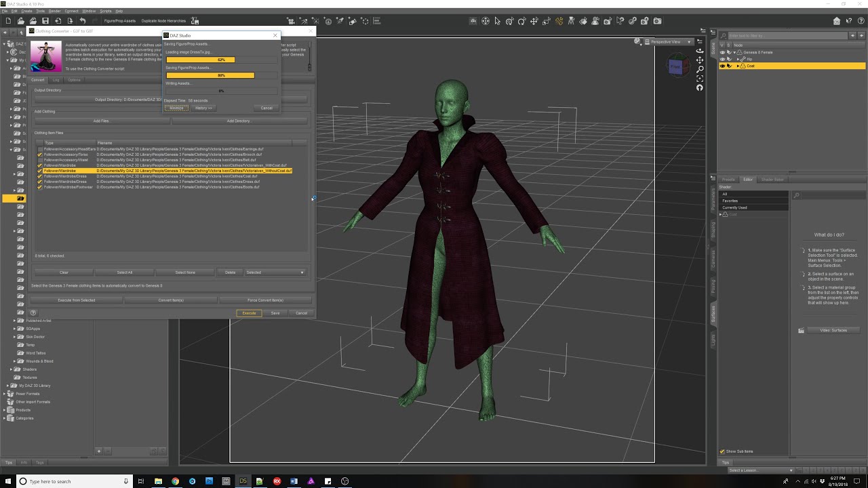Click the History >> button
Image resolution: width=868 pixels, height=488 pixels.
coord(203,108)
